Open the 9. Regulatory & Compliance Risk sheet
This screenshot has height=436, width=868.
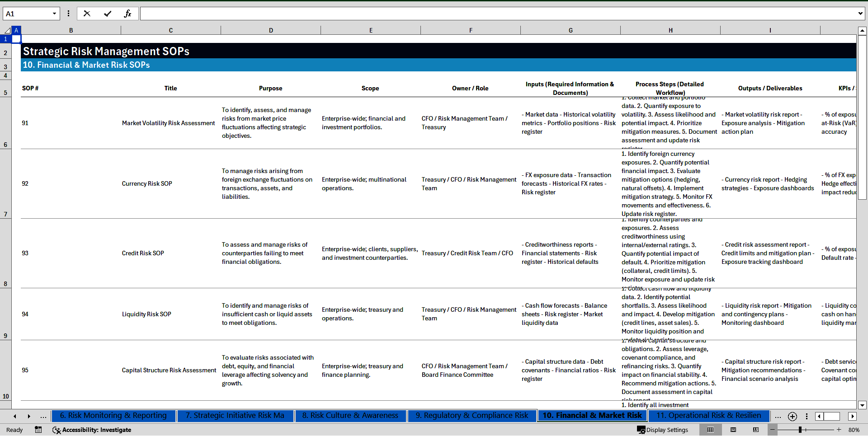click(x=472, y=415)
